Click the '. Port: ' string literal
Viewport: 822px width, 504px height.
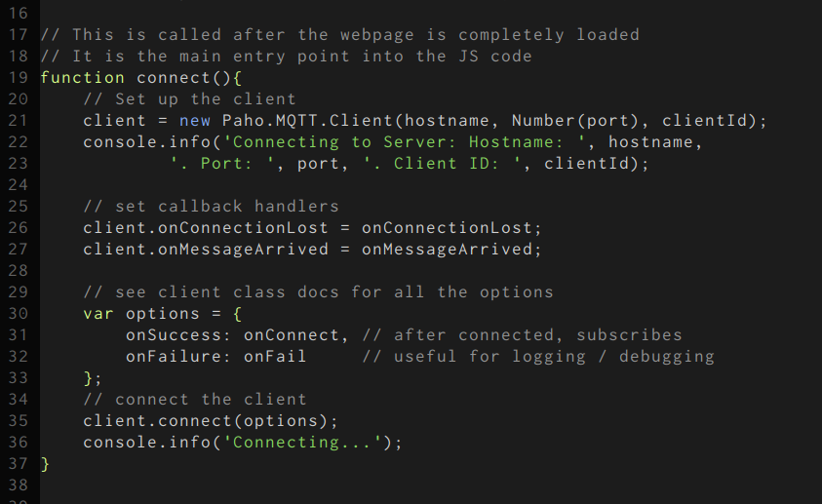click(227, 164)
